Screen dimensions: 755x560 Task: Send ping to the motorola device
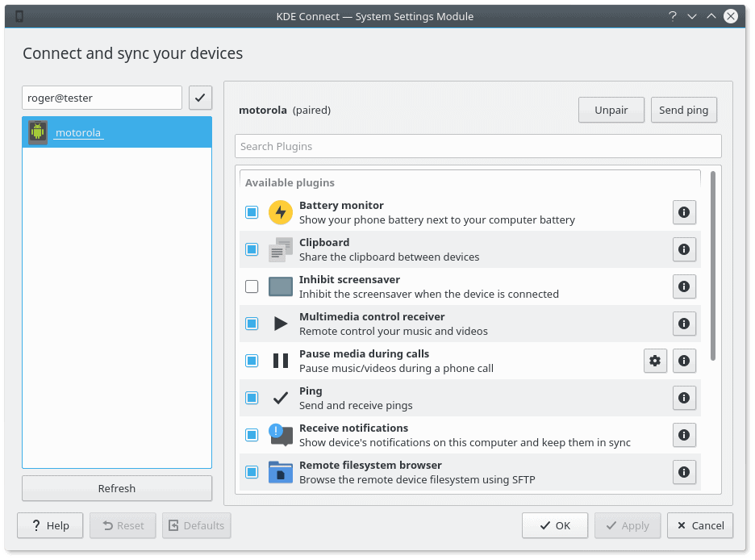tap(683, 111)
